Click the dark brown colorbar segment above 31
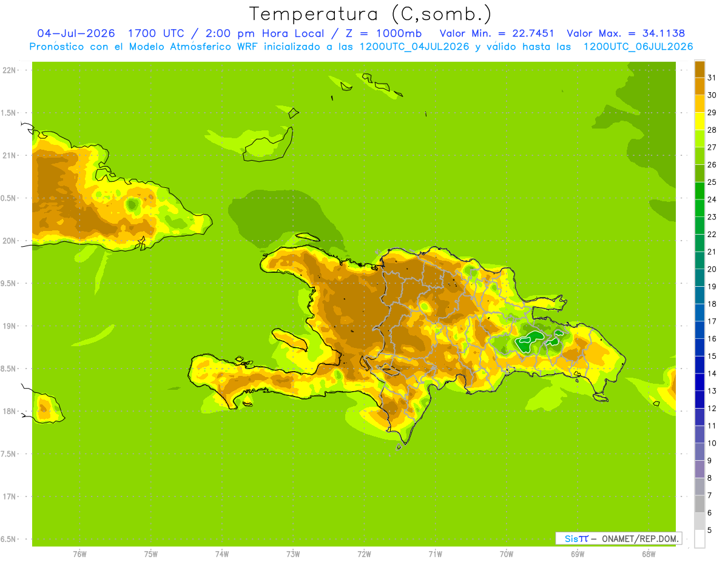 (699, 69)
